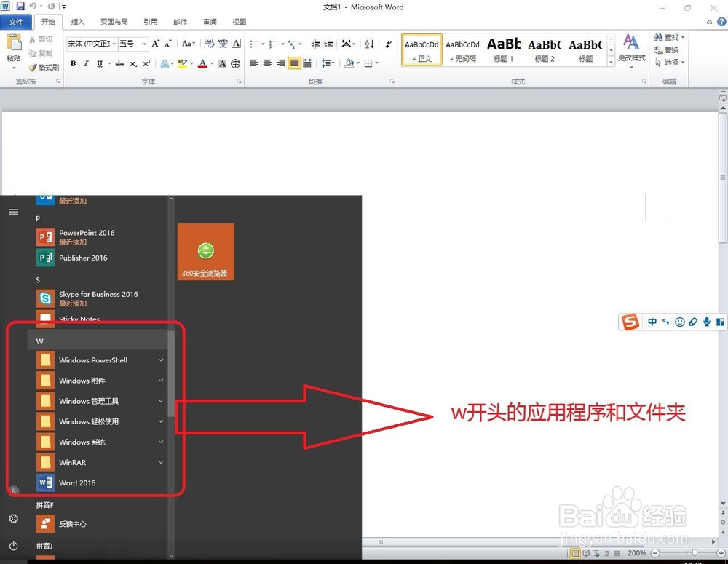Toggle distributed alignment
The image size is (728, 564).
click(x=307, y=63)
